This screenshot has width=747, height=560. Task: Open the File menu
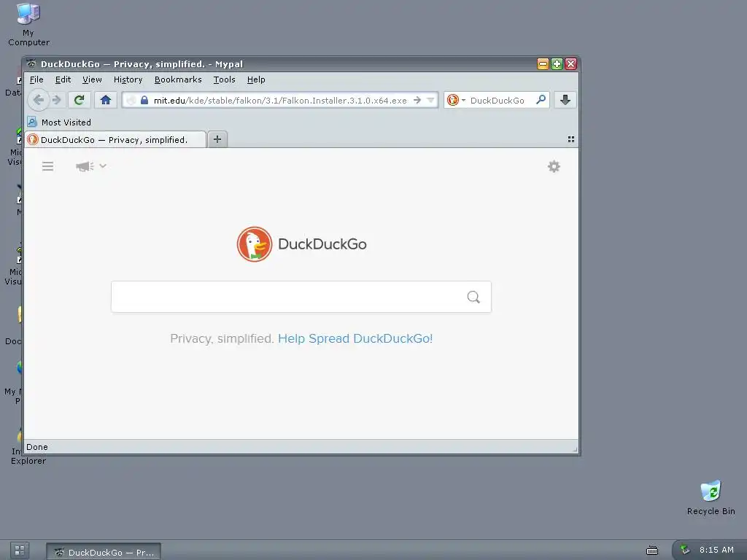36,79
